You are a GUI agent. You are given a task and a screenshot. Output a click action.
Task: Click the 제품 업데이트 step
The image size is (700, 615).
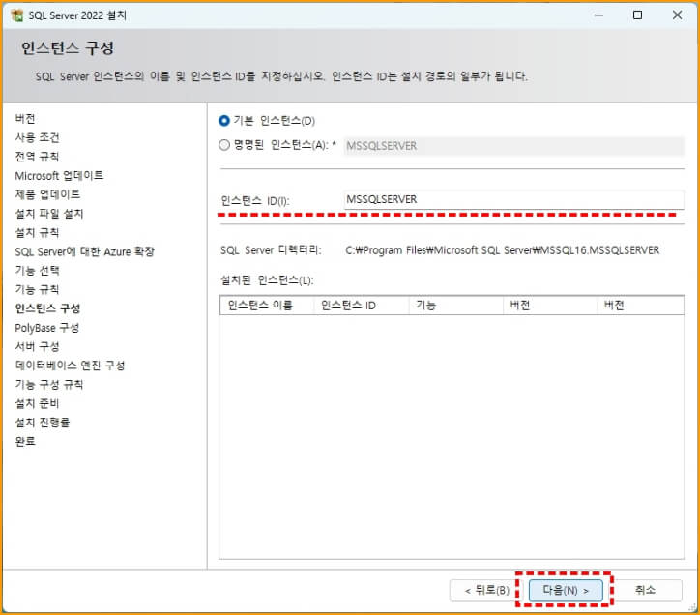[x=47, y=194]
